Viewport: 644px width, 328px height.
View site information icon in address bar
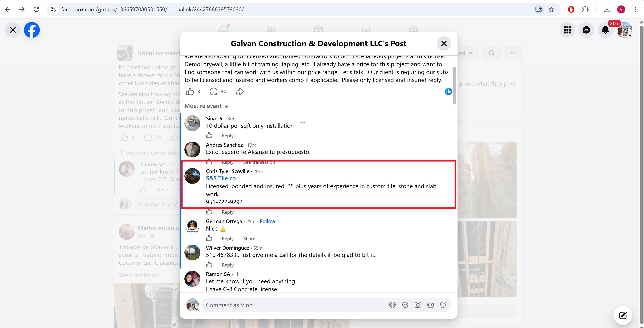(x=53, y=9)
